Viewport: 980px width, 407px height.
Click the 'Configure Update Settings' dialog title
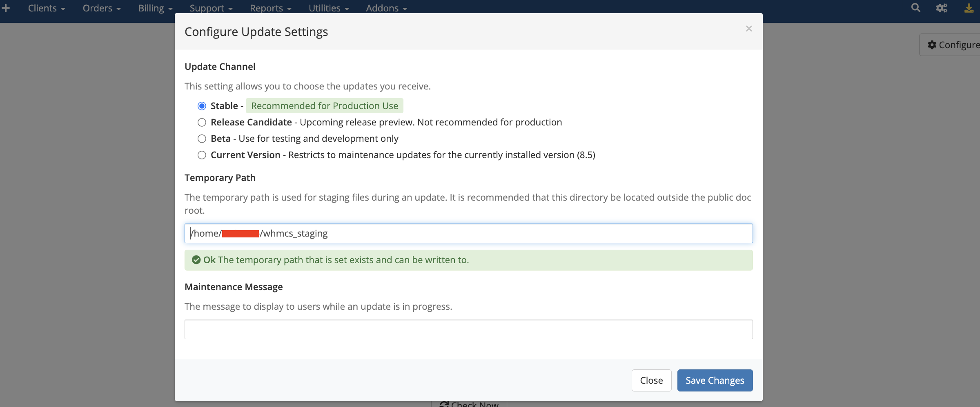tap(256, 32)
